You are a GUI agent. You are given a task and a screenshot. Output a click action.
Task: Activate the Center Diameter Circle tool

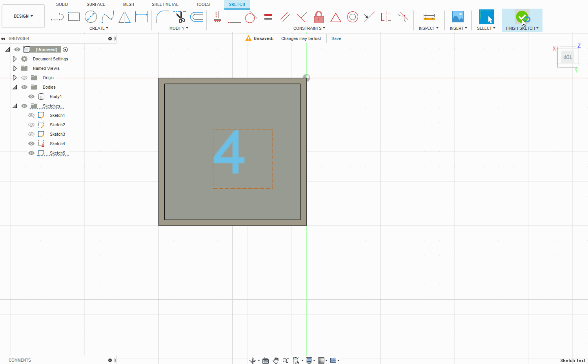(x=91, y=17)
